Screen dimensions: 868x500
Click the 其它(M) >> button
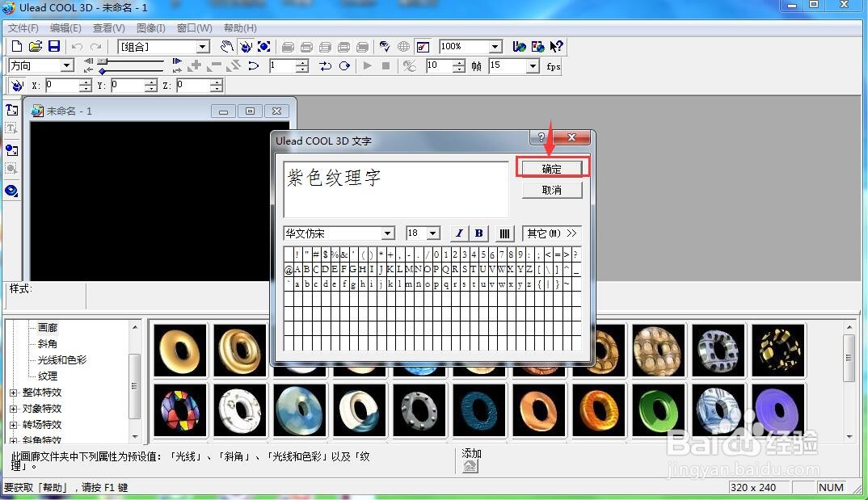(x=552, y=233)
